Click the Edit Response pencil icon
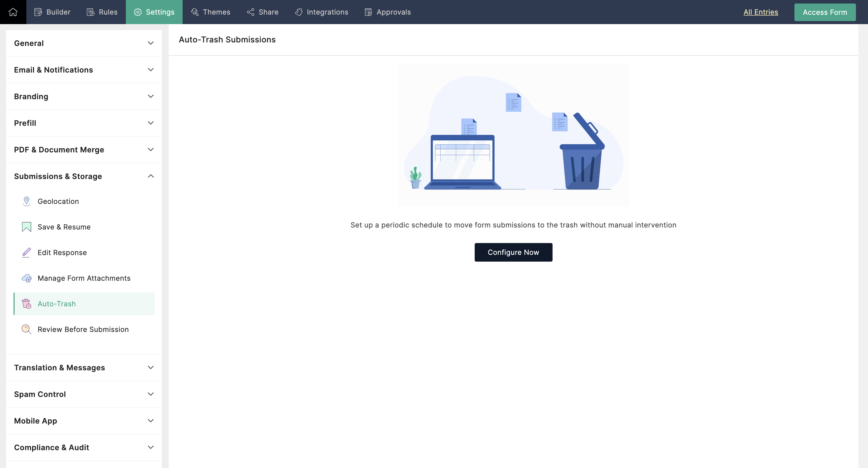The image size is (868, 468). coord(26,252)
